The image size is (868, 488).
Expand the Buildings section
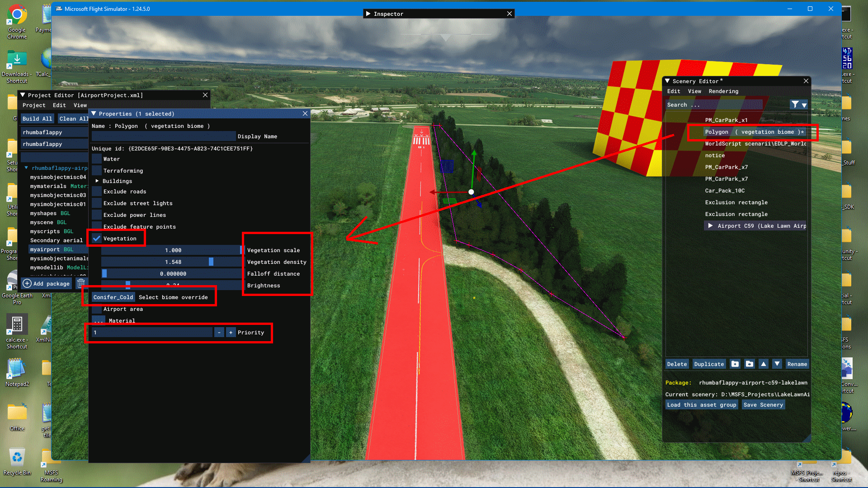pyautogui.click(x=97, y=181)
